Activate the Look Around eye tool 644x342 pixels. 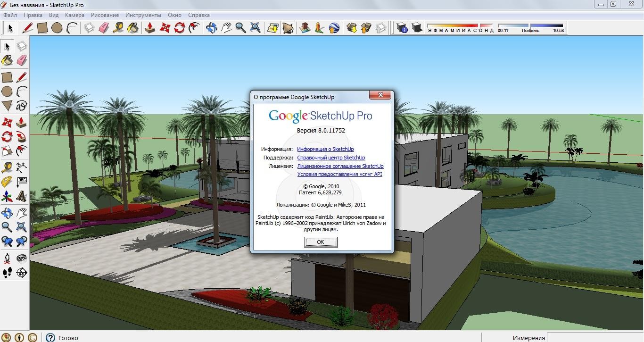pos(22,258)
